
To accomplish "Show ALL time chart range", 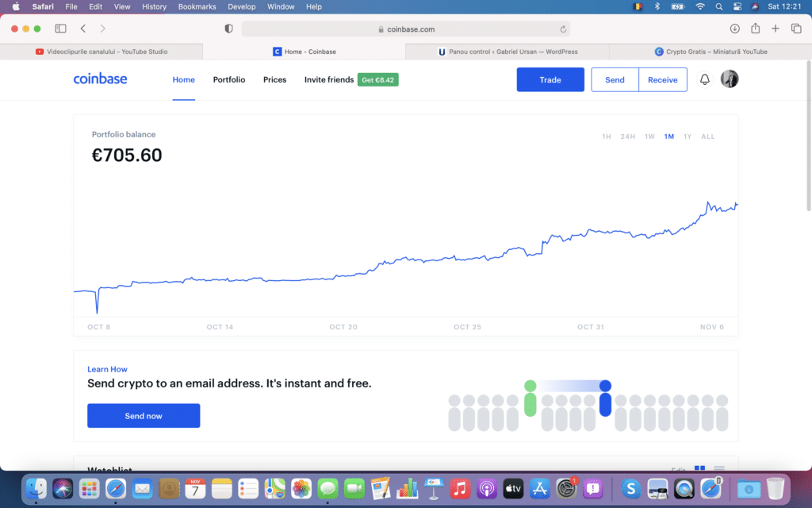I will click(708, 137).
